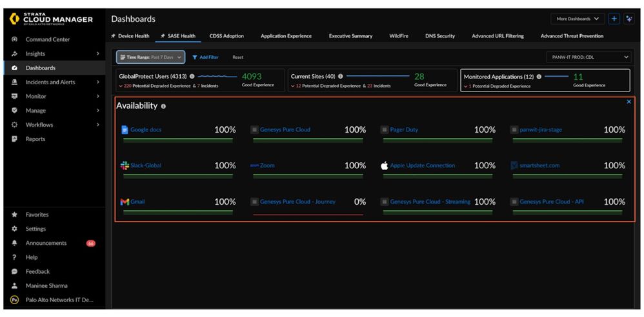Switch to the Device Health tab
This screenshot has width=644, height=317.
[130, 36]
